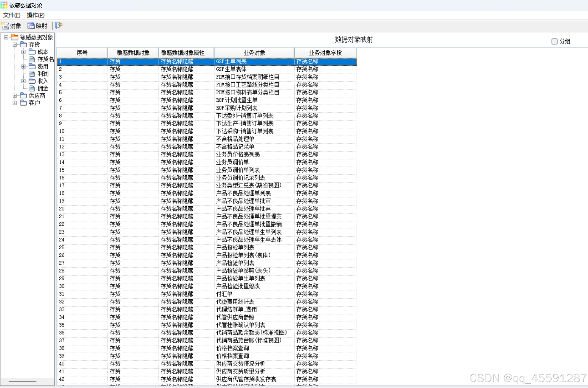Select the 佣金 document node
The width and height of the screenshot is (588, 388).
pos(43,88)
